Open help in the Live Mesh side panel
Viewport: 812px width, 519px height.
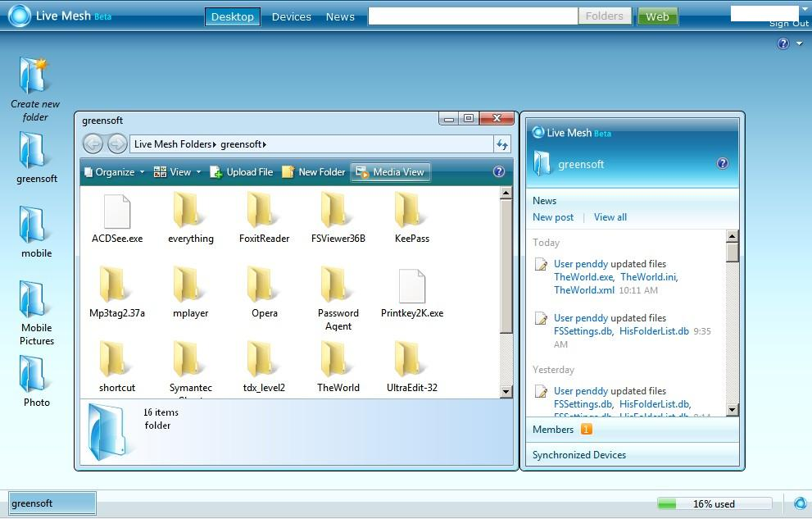click(723, 164)
